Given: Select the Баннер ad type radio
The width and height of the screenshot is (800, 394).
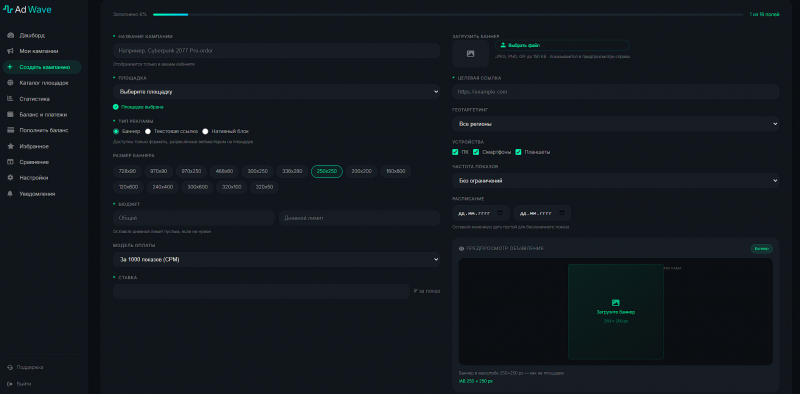Looking at the screenshot, I should (116, 131).
